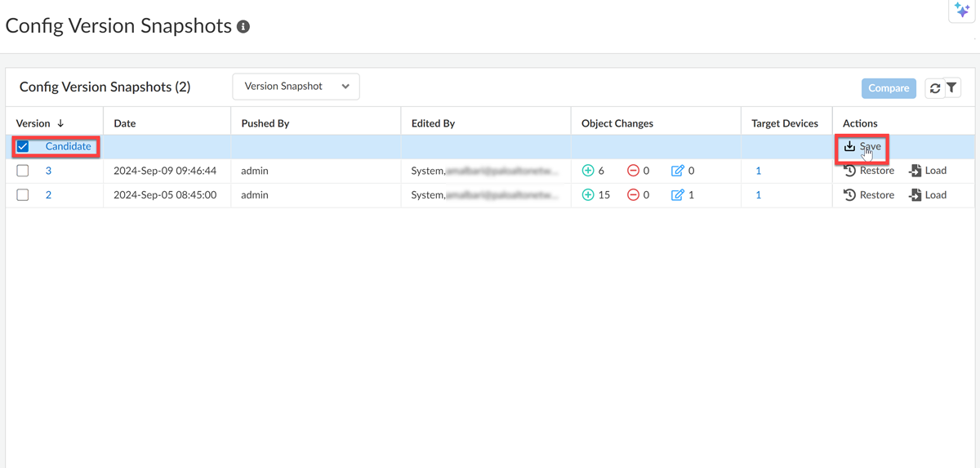Click the refresh snapshots icon
The image size is (980, 468).
935,88
